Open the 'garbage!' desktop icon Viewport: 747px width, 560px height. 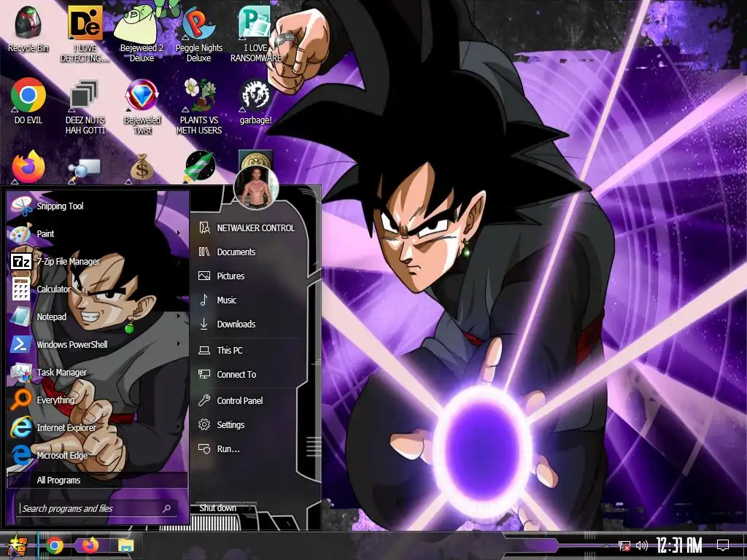coord(256,101)
